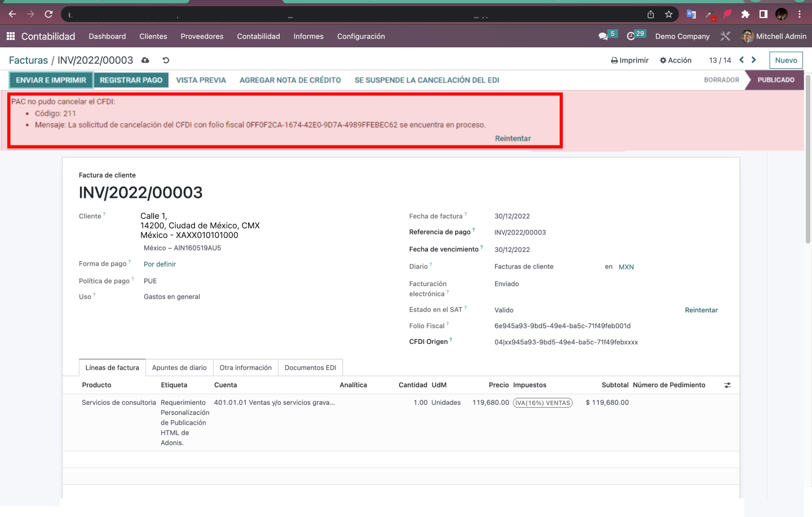This screenshot has height=517, width=812.
Task: Go to the next record arrow
Action: click(753, 60)
